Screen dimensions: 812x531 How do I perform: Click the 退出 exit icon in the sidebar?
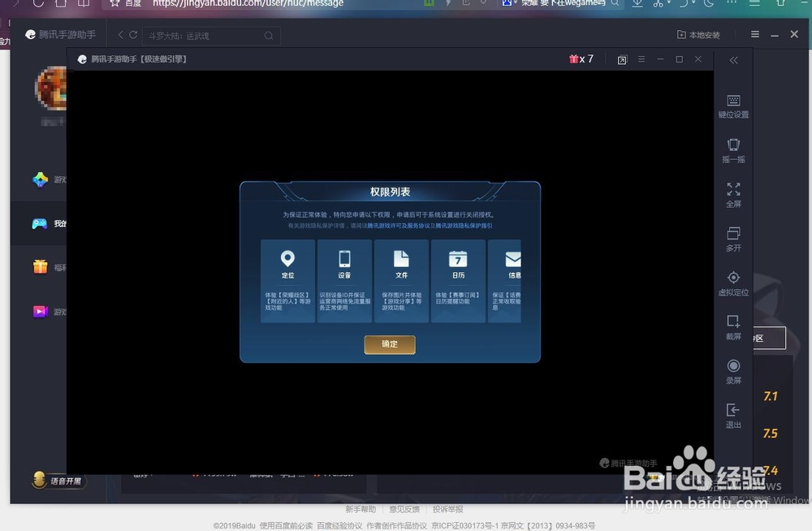tap(733, 416)
